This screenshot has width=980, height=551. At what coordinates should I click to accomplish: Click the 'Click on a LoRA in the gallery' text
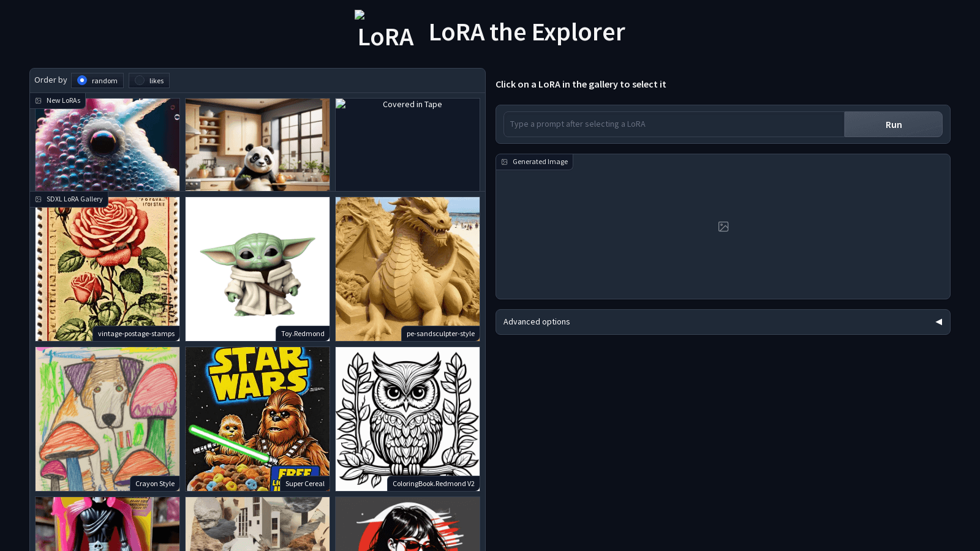point(581,84)
